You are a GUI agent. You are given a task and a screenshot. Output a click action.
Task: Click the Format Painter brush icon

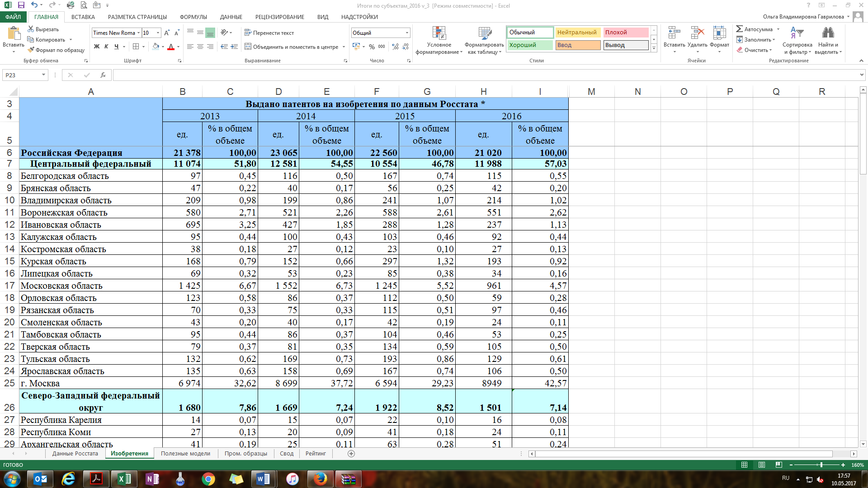tap(31, 50)
